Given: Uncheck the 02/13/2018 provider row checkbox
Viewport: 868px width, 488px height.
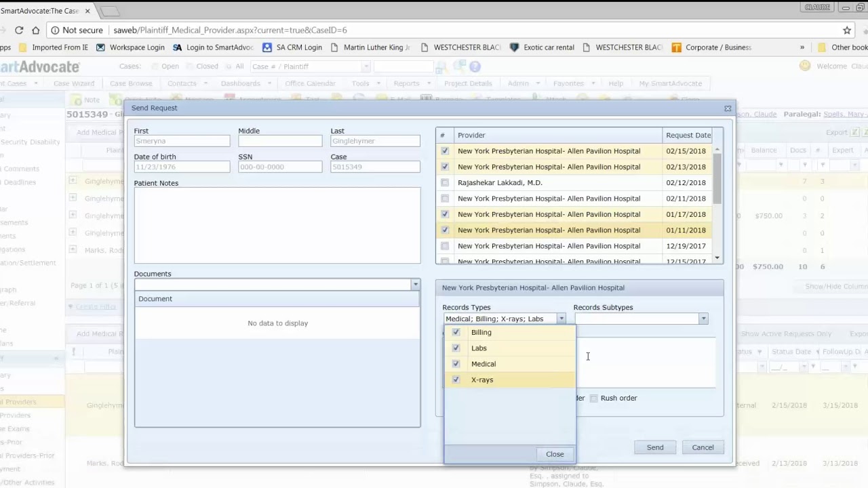Looking at the screenshot, I should [x=445, y=167].
